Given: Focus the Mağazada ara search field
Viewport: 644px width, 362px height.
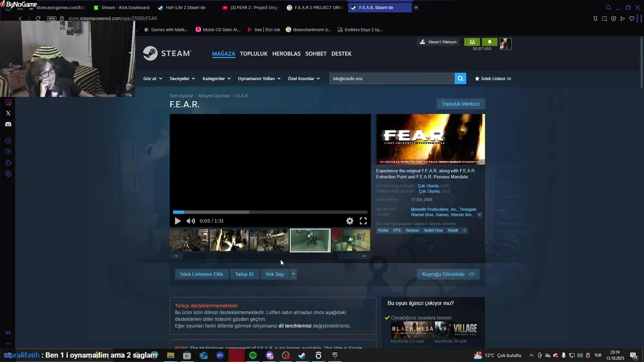Looking at the screenshot, I should [392, 78].
